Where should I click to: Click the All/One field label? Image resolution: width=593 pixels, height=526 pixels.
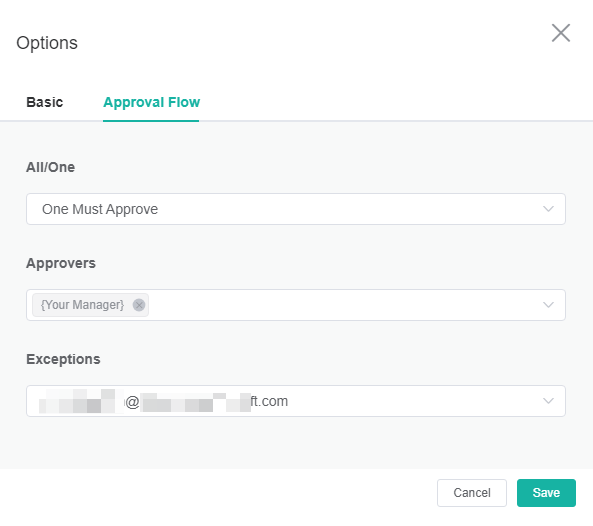point(50,167)
